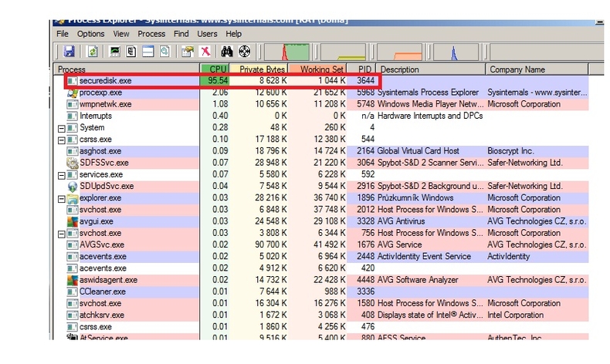Click the Save toolbar icon

coord(69,52)
